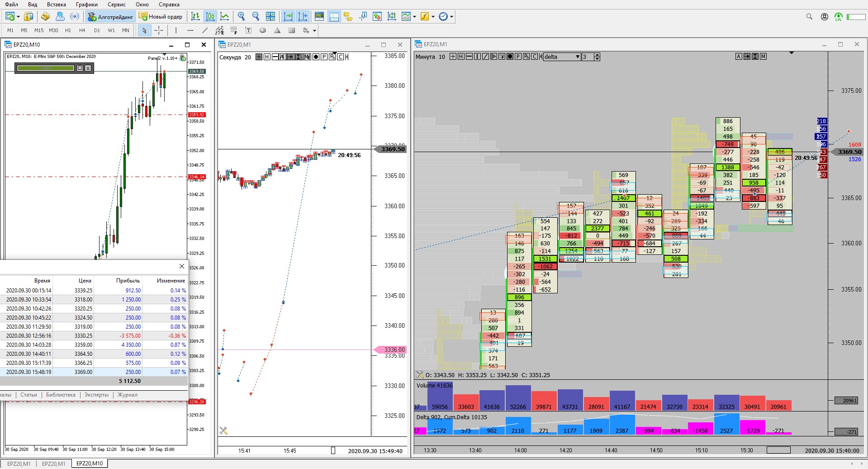Select the crosshair tool

click(x=159, y=30)
